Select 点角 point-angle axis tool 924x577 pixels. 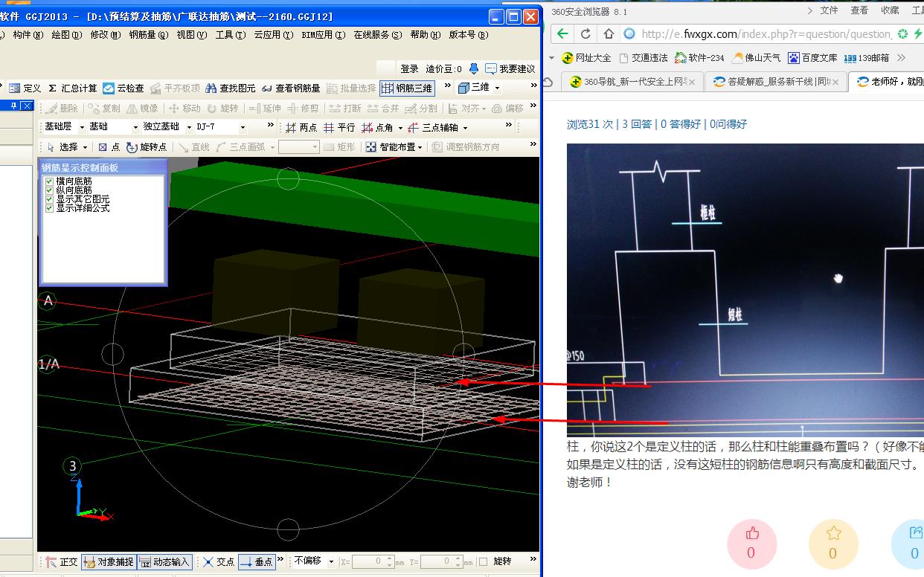point(377,127)
